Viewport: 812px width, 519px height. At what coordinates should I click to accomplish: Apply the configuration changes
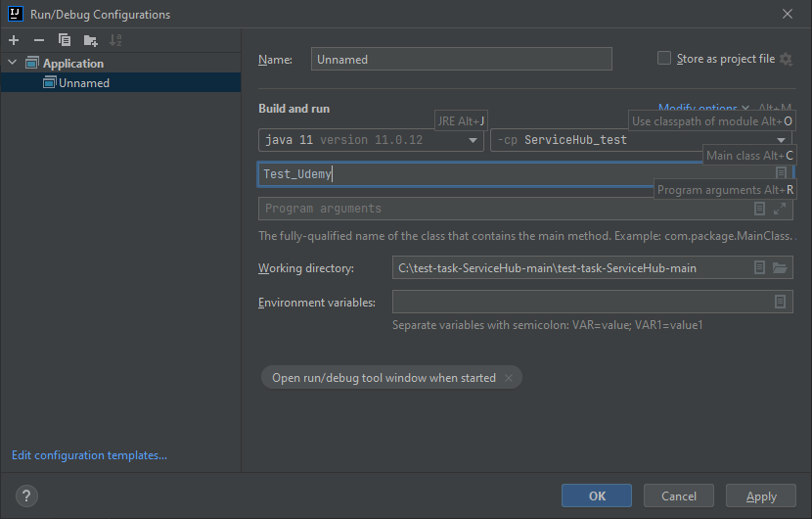[761, 495]
